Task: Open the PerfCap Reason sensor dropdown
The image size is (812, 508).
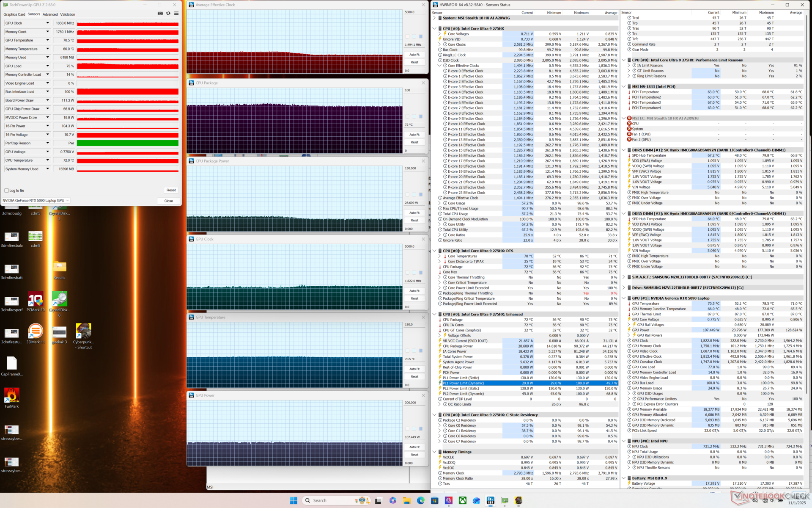Action: 47,143
